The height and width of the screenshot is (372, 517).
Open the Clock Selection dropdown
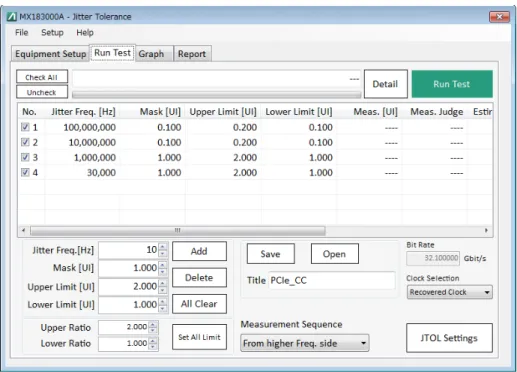click(449, 292)
